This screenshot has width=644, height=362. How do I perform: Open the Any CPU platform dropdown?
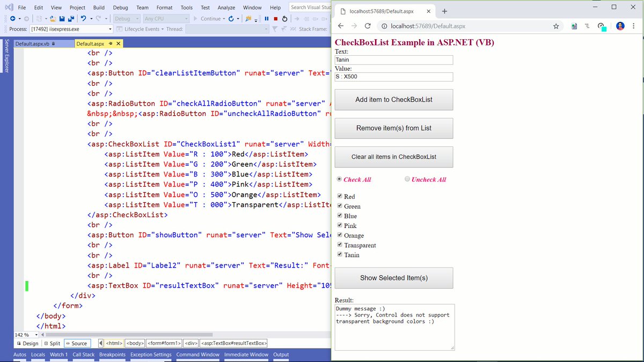point(186,18)
